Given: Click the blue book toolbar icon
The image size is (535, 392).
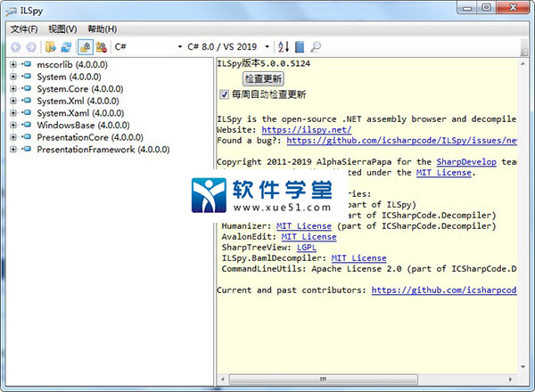Looking at the screenshot, I should pos(300,46).
